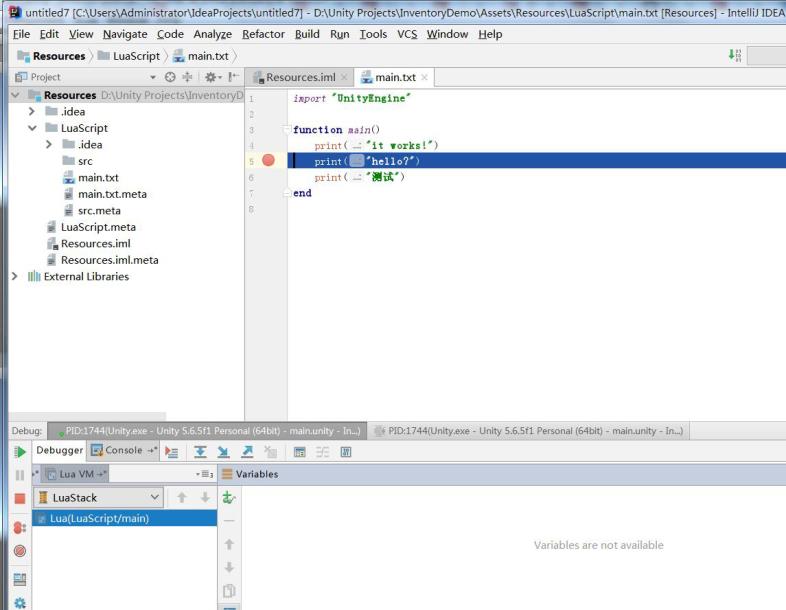Go to next stack frame
The image size is (786, 610).
[x=205, y=497]
